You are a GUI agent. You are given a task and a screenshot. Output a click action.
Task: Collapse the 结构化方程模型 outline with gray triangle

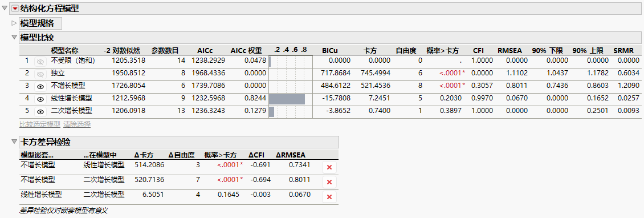[5, 8]
